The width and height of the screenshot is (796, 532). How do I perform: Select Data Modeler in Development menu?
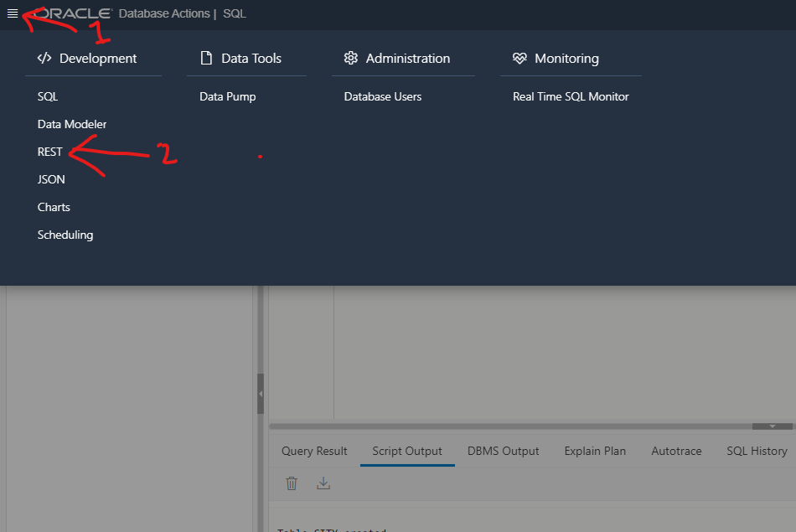tap(72, 124)
